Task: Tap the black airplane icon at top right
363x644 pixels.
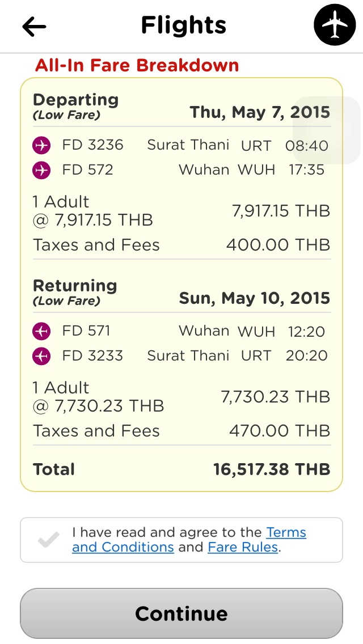Action: click(x=335, y=26)
